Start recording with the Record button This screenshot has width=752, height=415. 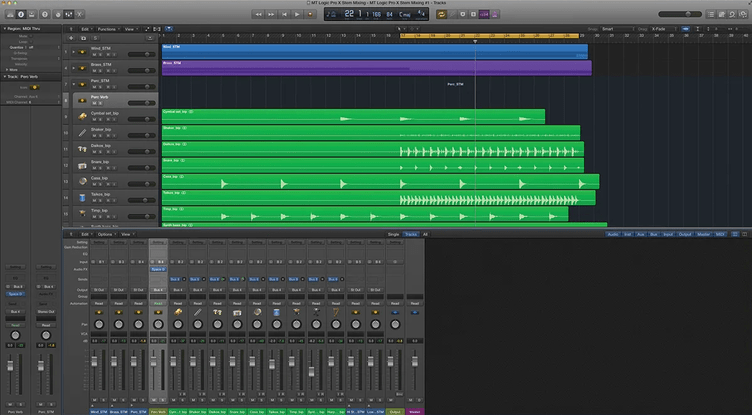coord(310,14)
